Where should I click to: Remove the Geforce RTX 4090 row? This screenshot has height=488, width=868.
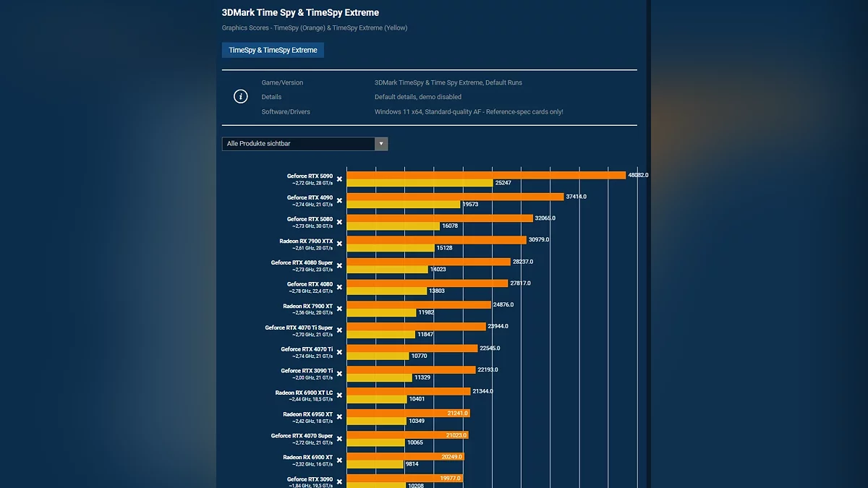click(339, 201)
